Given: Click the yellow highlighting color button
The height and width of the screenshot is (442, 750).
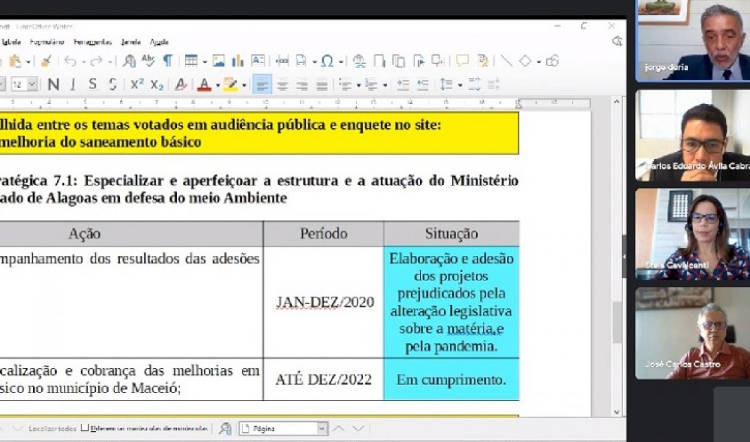Looking at the screenshot, I should (x=230, y=85).
